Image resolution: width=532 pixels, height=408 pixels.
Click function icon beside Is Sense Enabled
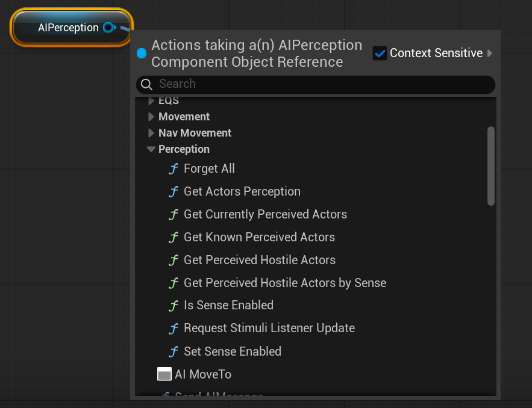coord(174,305)
